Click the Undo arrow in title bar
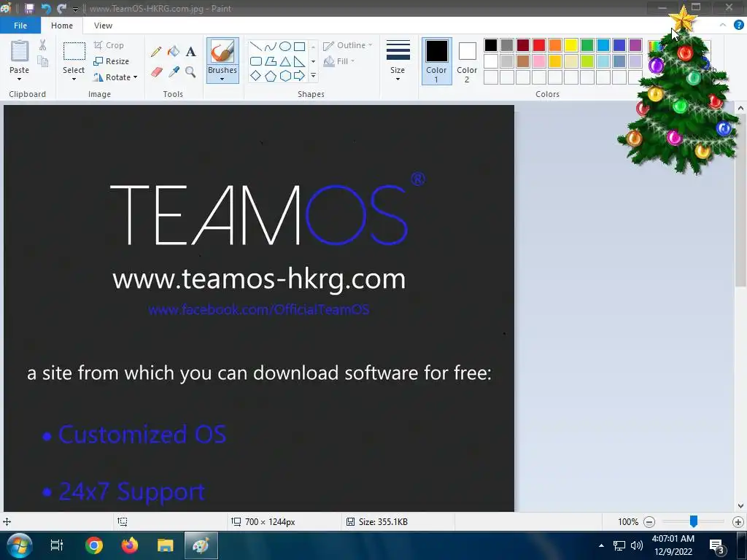 pyautogui.click(x=46, y=9)
